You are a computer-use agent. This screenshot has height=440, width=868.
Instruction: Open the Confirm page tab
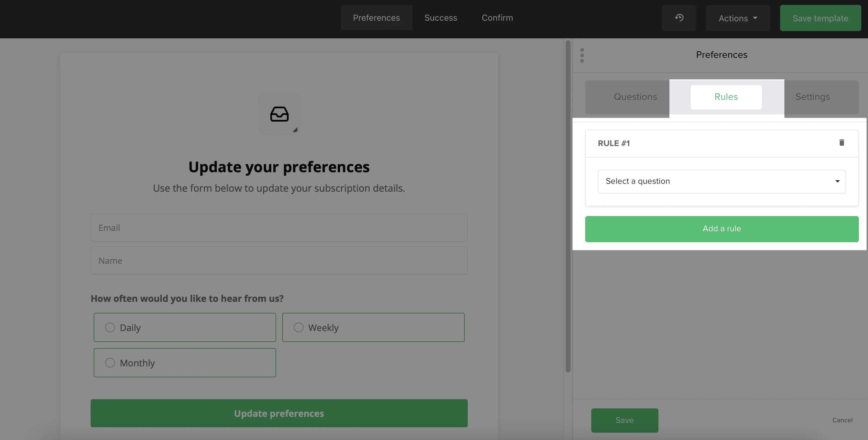pos(497,18)
